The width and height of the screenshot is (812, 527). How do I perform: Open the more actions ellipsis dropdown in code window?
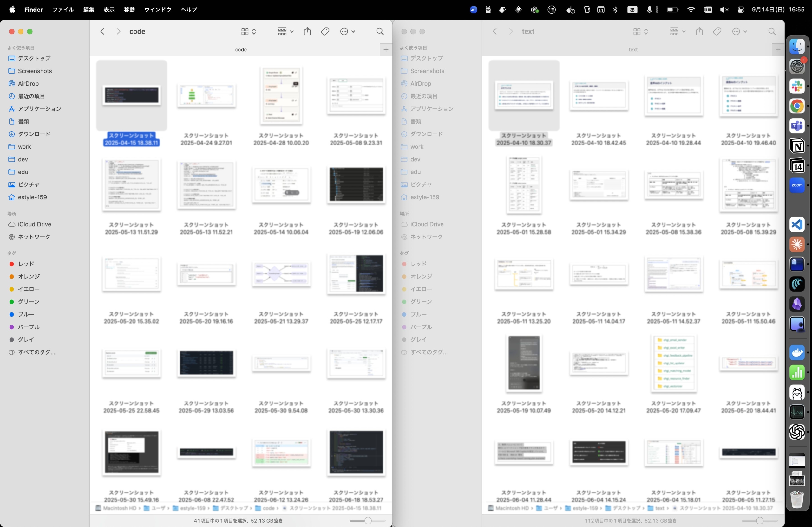coord(348,31)
